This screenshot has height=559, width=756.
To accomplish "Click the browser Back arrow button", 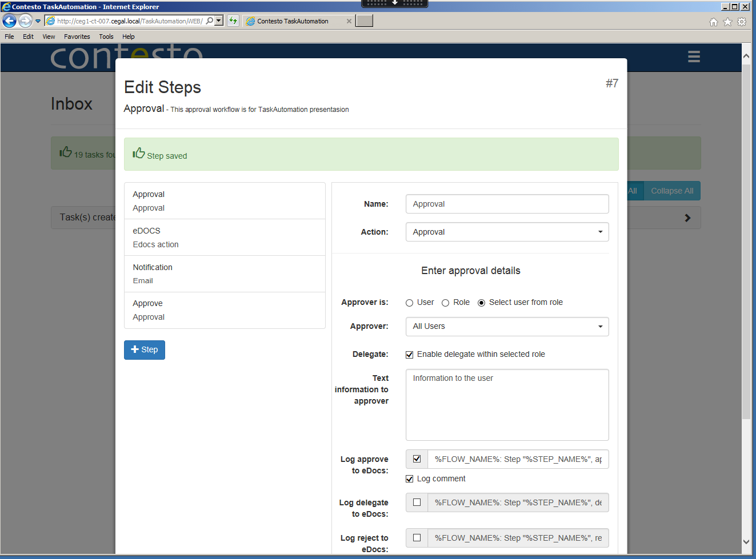I will coord(9,21).
